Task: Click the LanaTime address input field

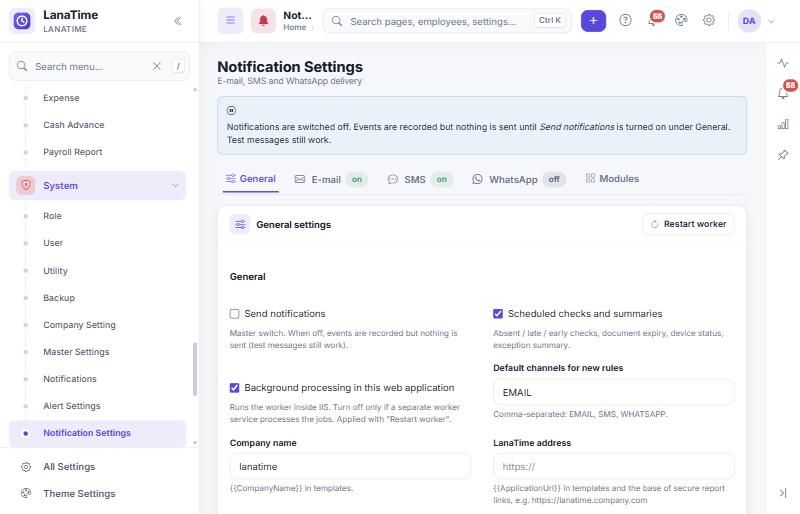Action: (613, 466)
